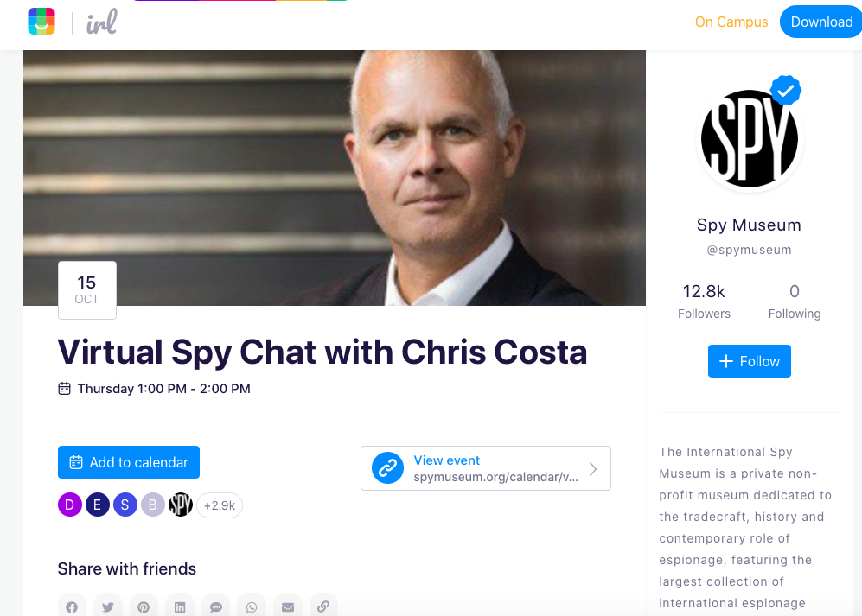
Task: Share the event by email
Action: coord(288,606)
